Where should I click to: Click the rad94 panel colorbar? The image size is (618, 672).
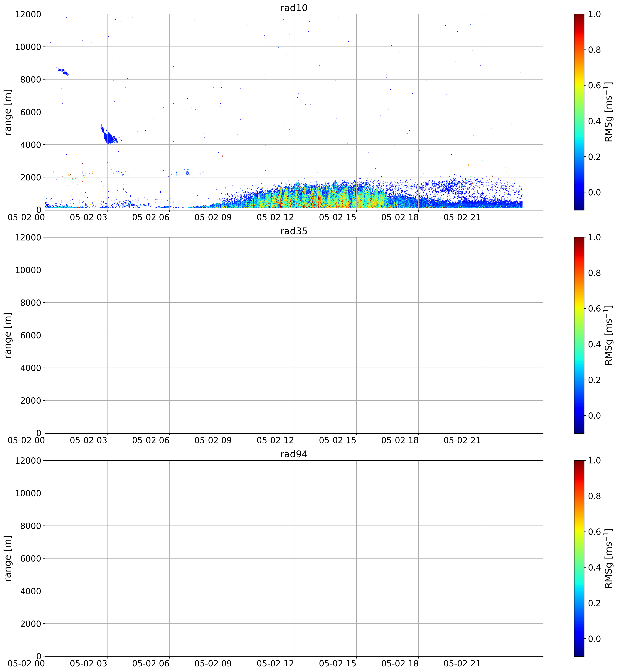(579, 558)
